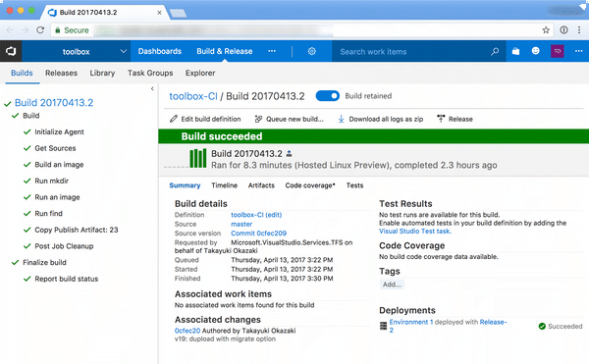
Task: Click the smiley feedback icon
Action: 536,51
